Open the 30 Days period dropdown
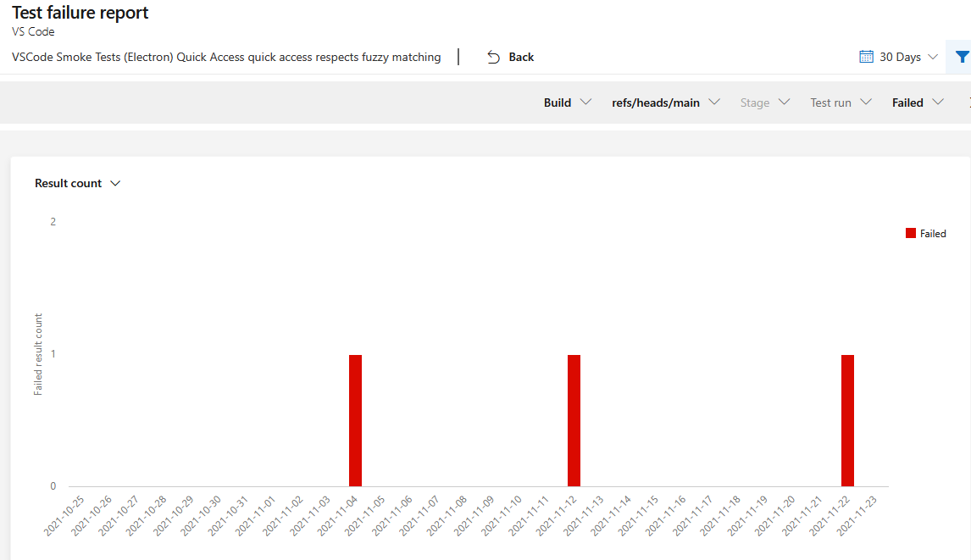The height and width of the screenshot is (560, 971). (899, 57)
